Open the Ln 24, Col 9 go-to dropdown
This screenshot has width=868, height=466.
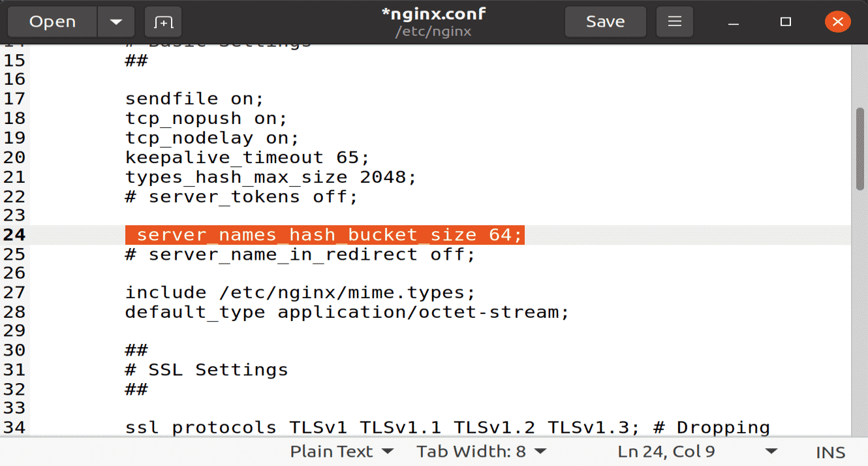(x=665, y=451)
